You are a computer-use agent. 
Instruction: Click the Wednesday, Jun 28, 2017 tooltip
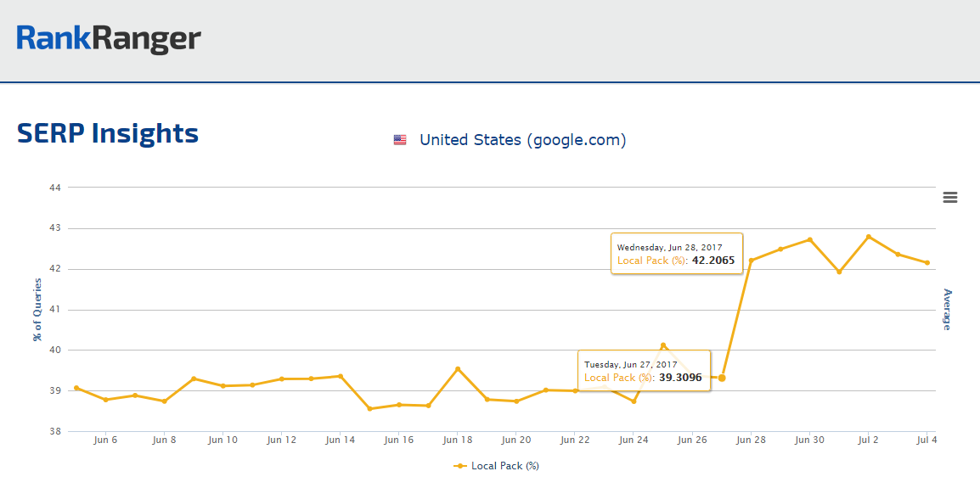point(676,254)
